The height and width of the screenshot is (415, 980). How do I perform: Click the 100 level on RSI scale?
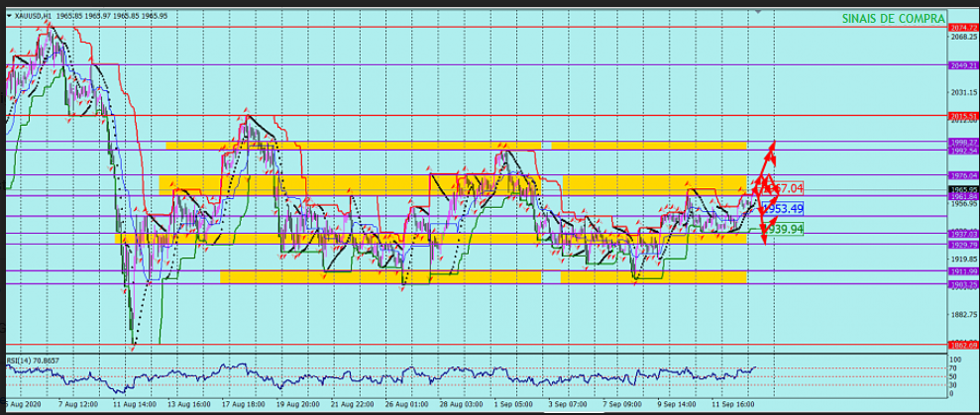(956, 359)
